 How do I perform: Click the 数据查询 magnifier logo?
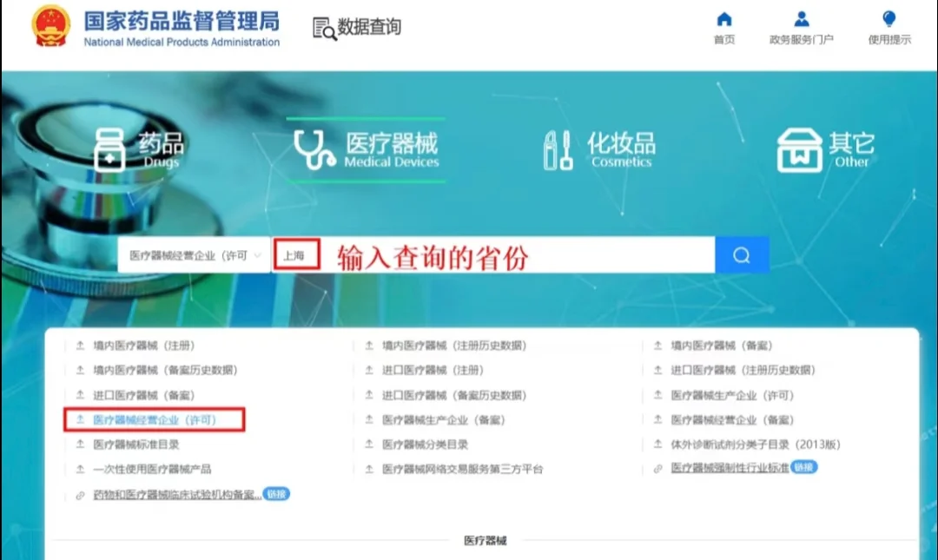321,29
